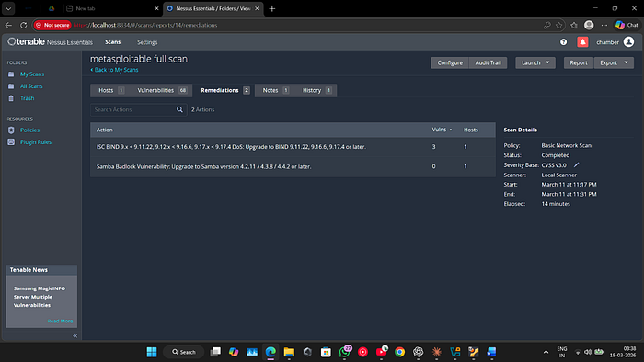The height and width of the screenshot is (362, 644).
Task: Add this page to favorites star
Action: [559, 25]
